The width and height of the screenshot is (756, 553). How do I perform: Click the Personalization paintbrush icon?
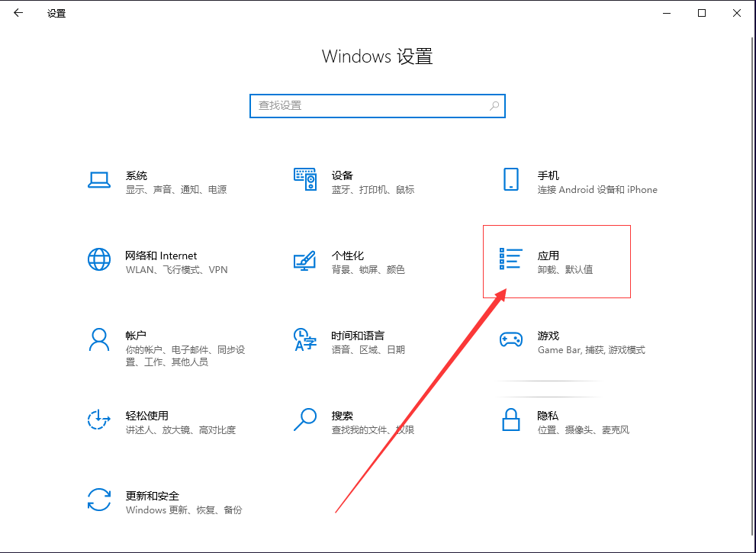point(304,260)
